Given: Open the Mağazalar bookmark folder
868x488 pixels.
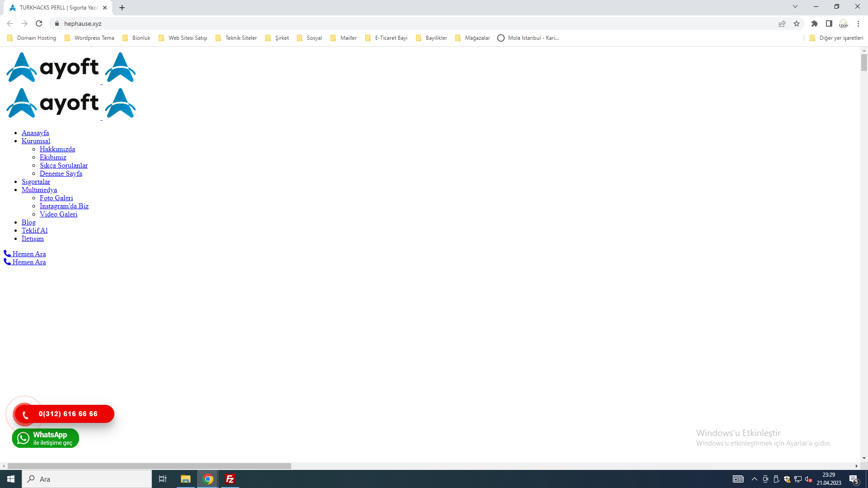Looking at the screenshot, I should click(473, 38).
